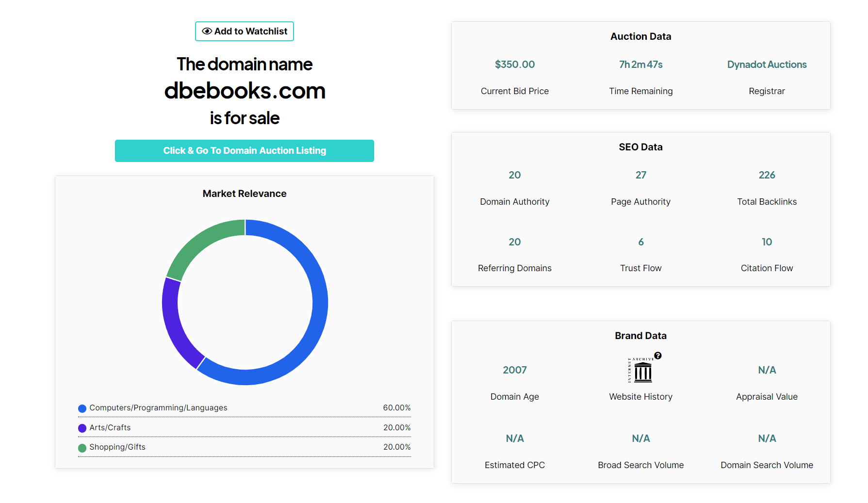Image resolution: width=868 pixels, height=503 pixels.
Task: Select the blue Computers/Programming/Languages legend dot
Action: [x=82, y=408]
